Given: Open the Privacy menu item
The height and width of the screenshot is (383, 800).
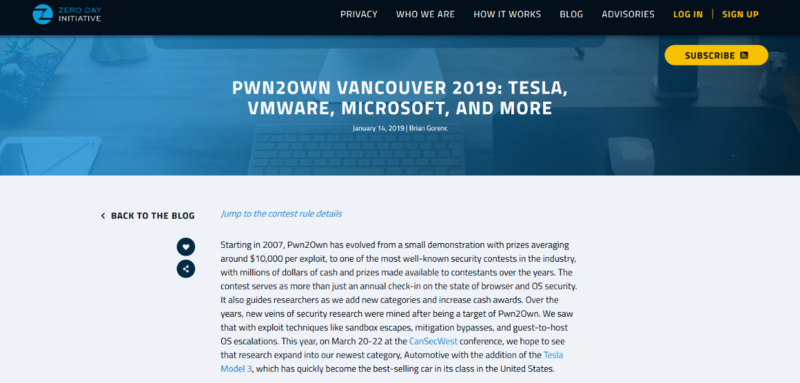Looking at the screenshot, I should point(359,14).
